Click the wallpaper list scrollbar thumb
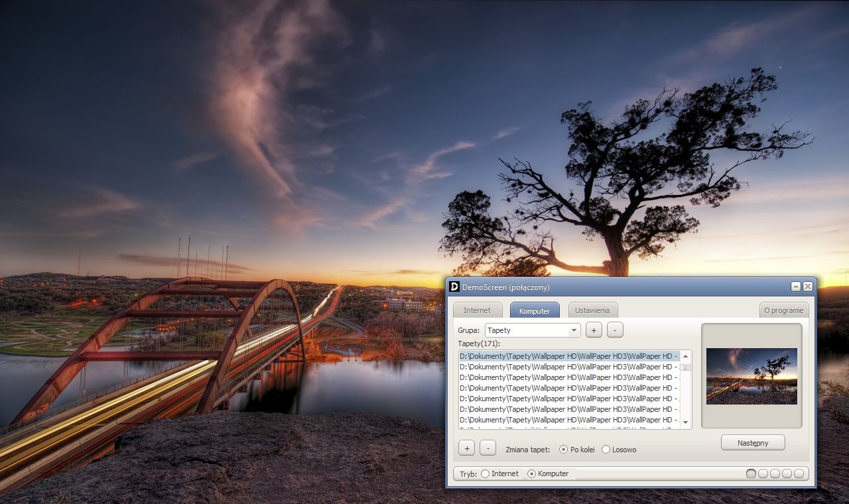 click(686, 367)
